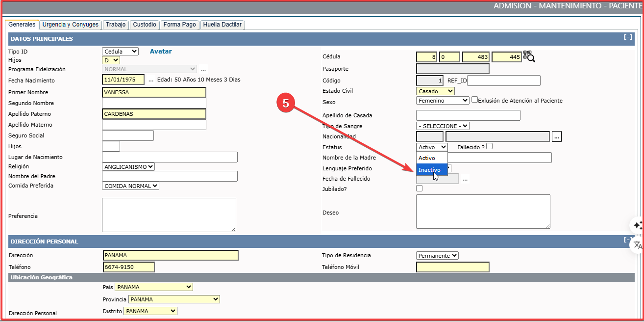Open the Nacionalidad lookup ellipsis button
The image size is (644, 322).
[x=556, y=136]
